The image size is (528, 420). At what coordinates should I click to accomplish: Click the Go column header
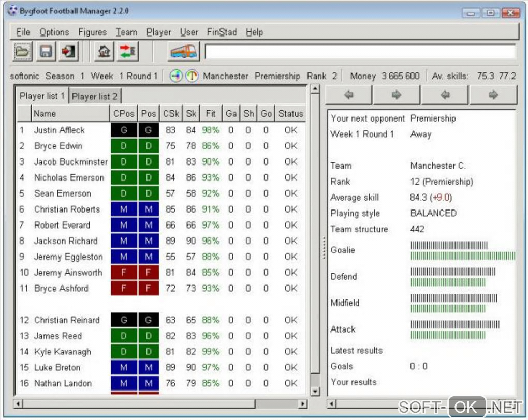tap(266, 113)
